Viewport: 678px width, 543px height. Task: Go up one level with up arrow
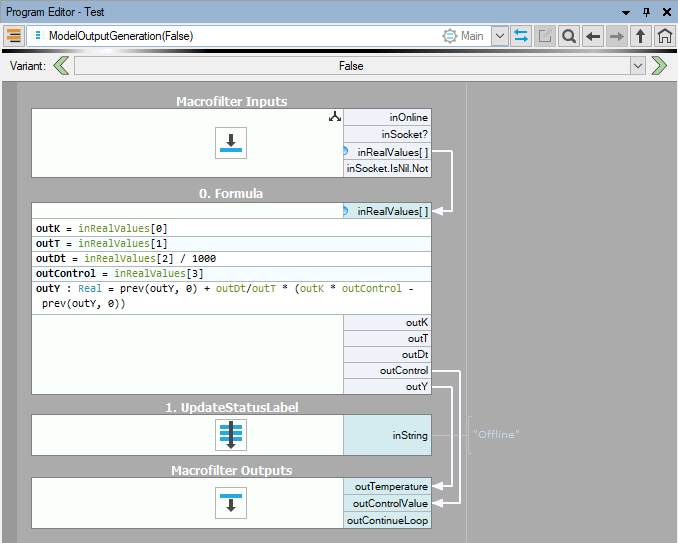click(x=640, y=36)
